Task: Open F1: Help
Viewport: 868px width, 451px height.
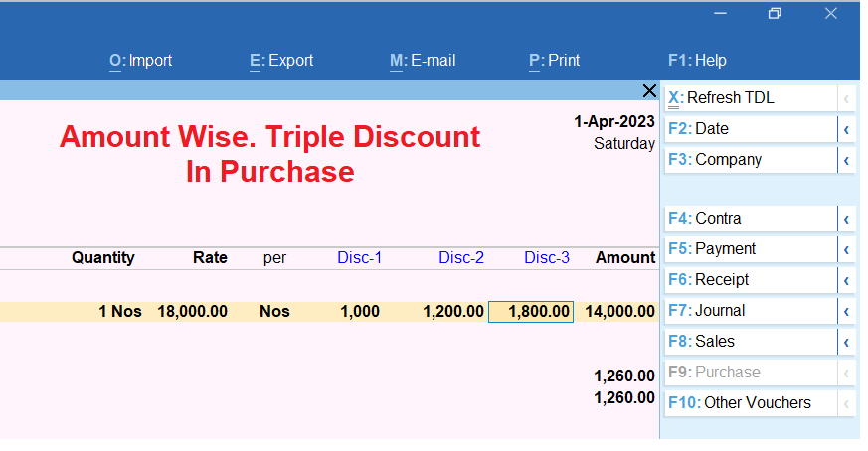Action: pos(697,61)
